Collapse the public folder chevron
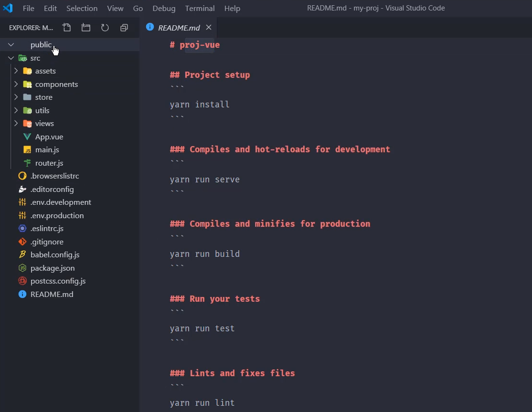Viewport: 532px width, 412px height. [11, 44]
